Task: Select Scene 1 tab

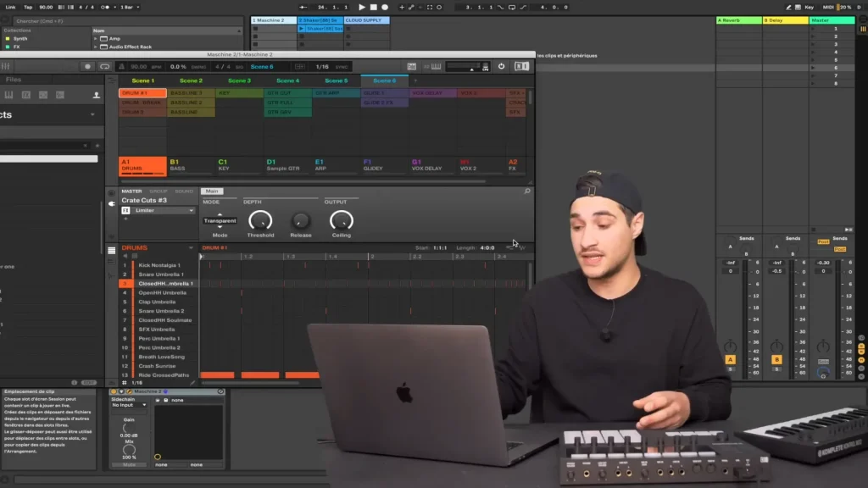Action: [x=142, y=80]
